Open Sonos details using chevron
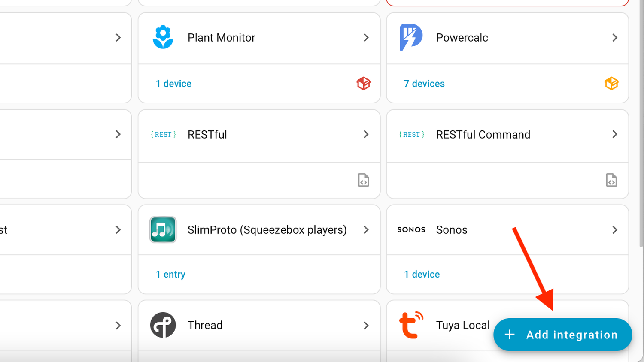This screenshot has height=362, width=644. click(x=615, y=230)
